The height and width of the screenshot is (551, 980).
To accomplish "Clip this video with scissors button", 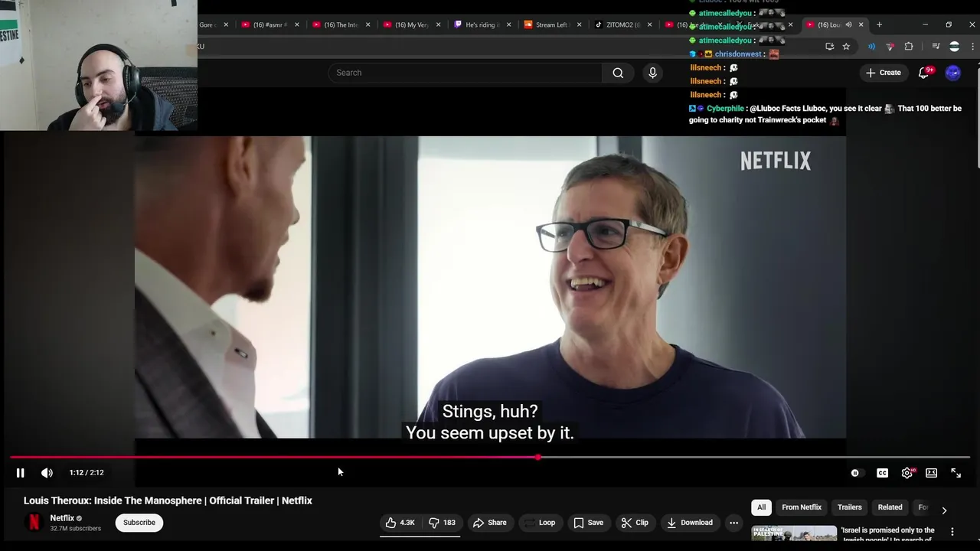I will click(x=635, y=523).
